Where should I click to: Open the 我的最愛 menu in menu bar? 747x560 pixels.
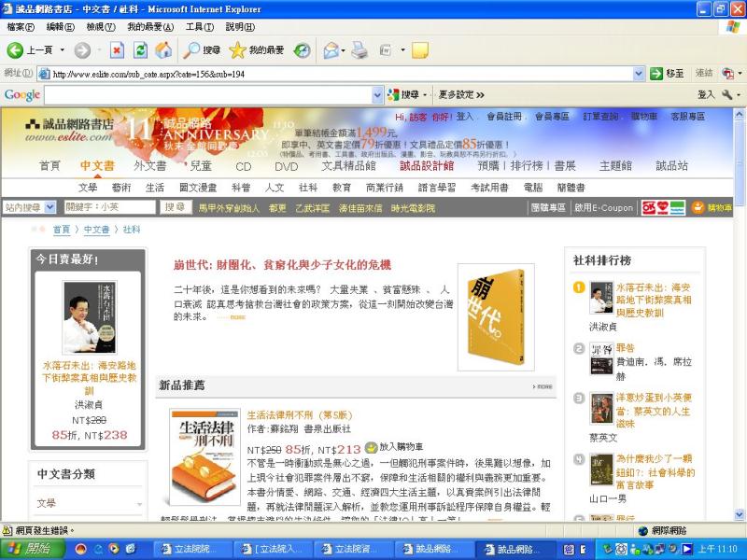pyautogui.click(x=150, y=27)
